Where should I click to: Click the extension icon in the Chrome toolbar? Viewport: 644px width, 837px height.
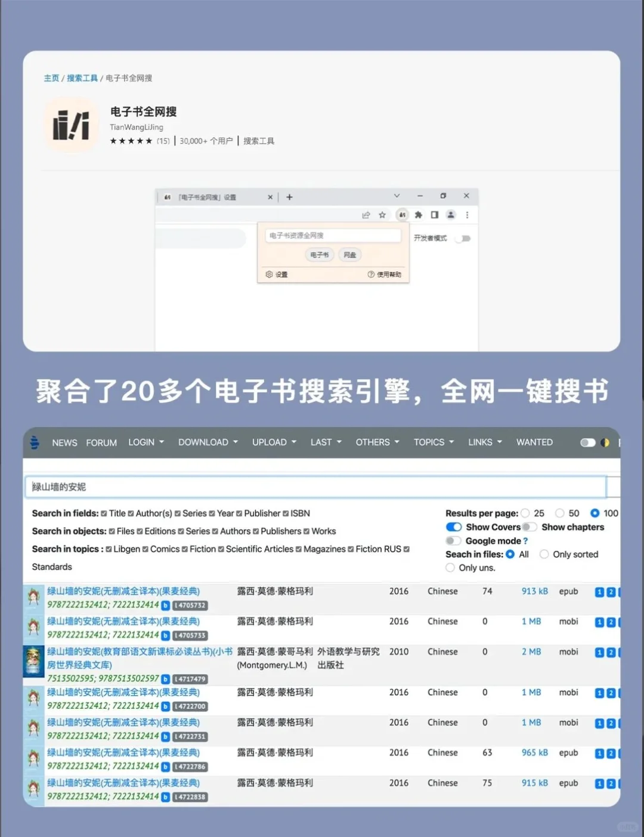pyautogui.click(x=402, y=215)
